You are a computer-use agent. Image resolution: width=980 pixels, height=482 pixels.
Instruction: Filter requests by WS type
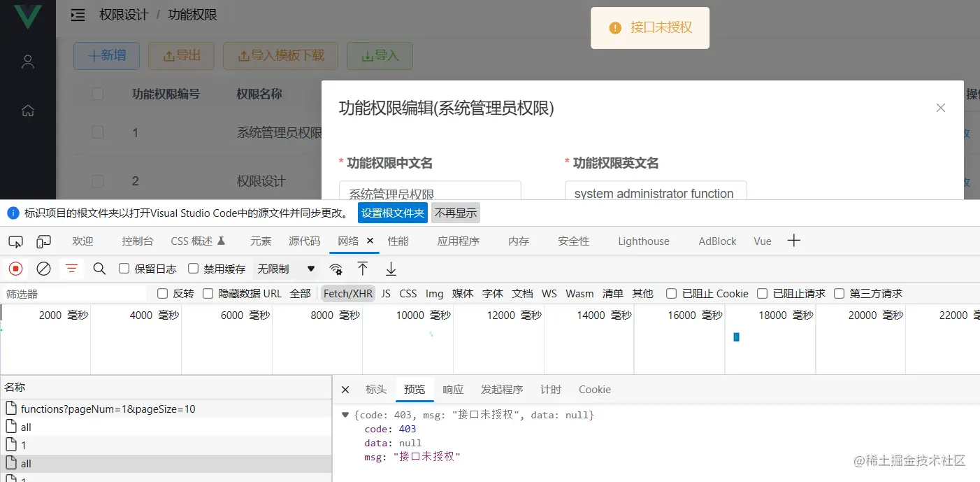549,294
